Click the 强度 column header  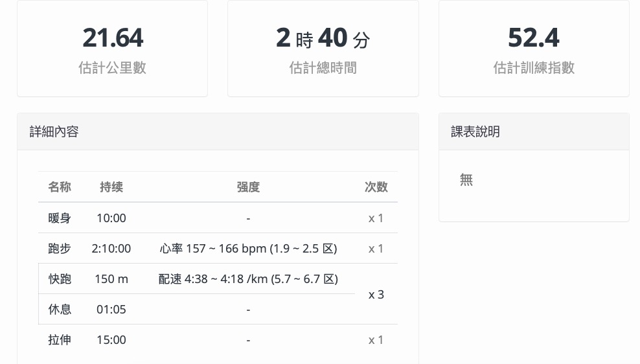coord(248,187)
